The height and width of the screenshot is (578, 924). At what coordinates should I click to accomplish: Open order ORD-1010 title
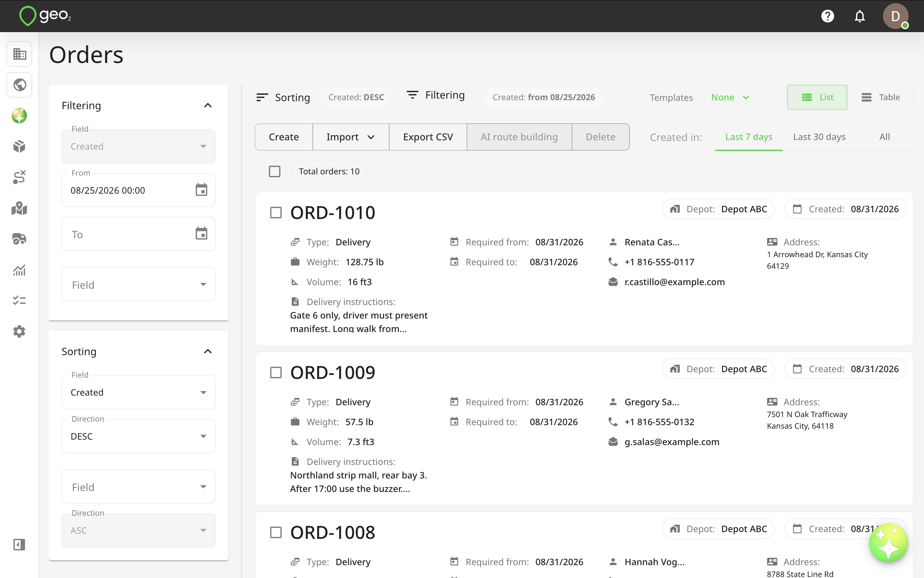click(x=333, y=213)
